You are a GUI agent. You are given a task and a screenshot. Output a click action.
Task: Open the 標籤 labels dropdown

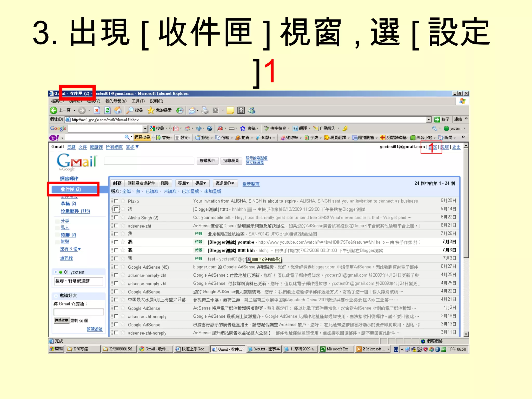tap(201, 183)
